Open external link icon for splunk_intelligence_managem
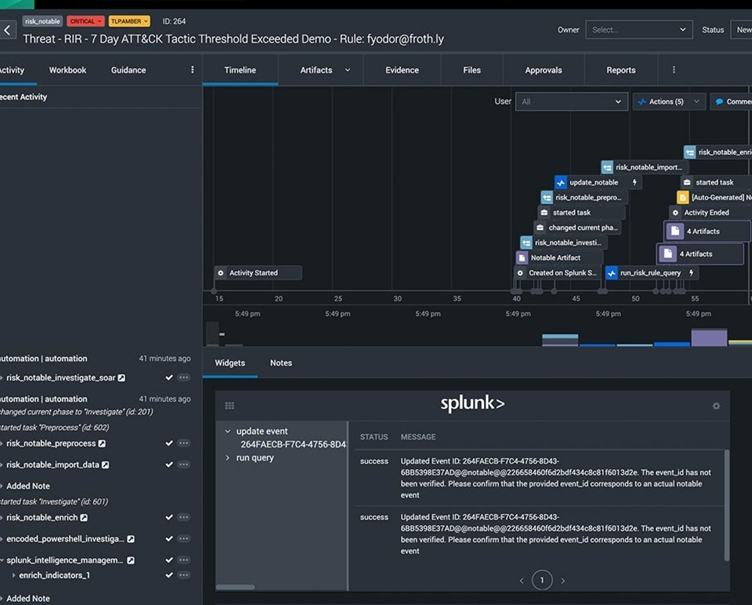Image resolution: width=752 pixels, height=605 pixels. (130, 560)
